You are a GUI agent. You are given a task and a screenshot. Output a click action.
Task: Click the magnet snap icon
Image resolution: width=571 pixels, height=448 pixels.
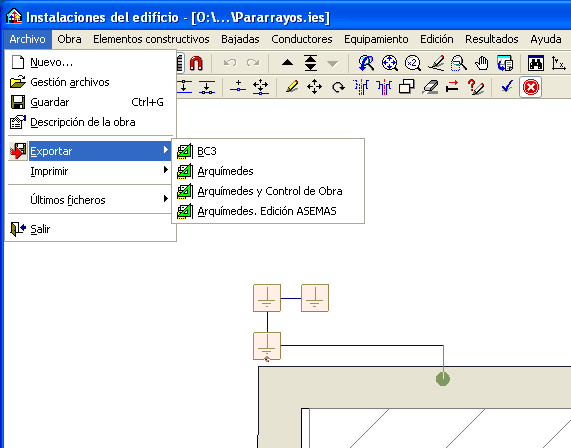click(196, 63)
